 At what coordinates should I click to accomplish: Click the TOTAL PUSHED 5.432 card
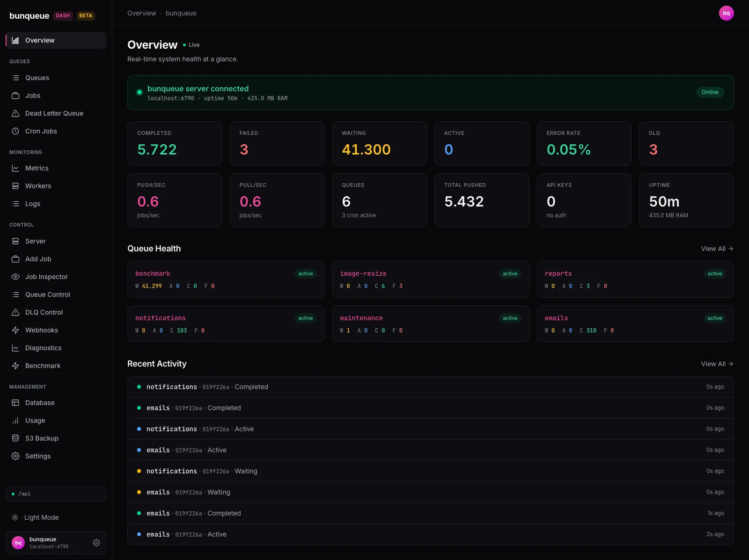pyautogui.click(x=482, y=200)
